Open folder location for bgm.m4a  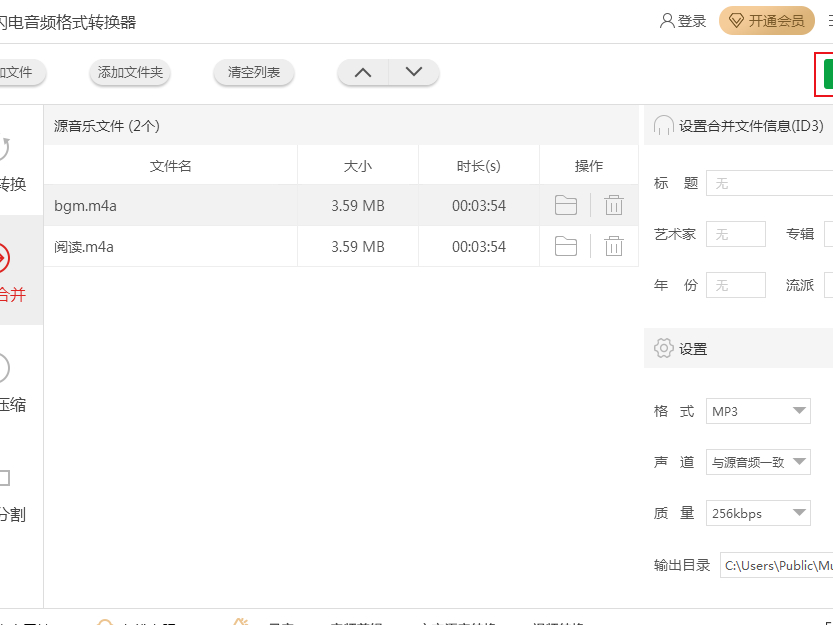565,205
